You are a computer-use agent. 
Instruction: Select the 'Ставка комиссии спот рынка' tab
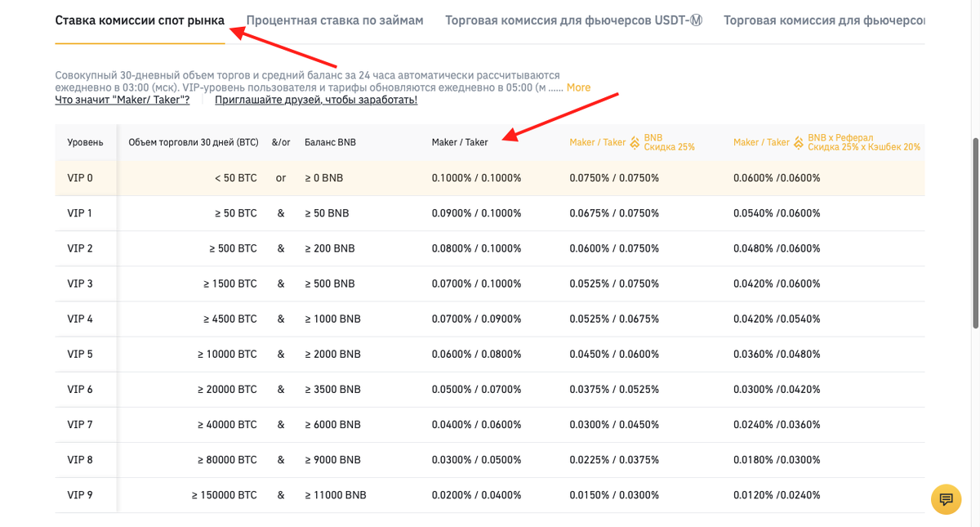(x=140, y=20)
